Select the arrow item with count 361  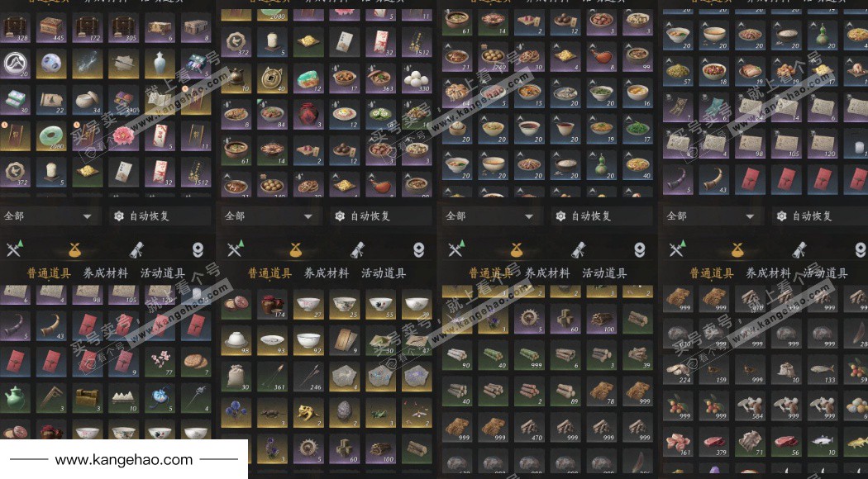(x=273, y=376)
